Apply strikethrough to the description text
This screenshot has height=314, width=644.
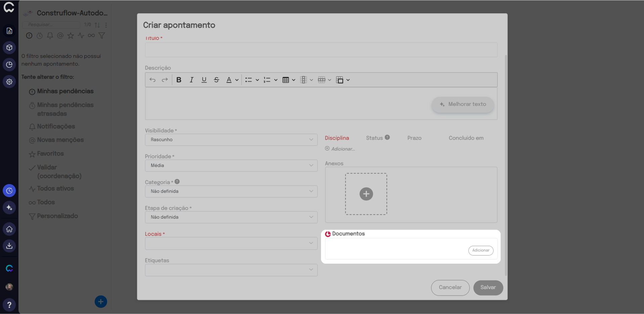click(217, 80)
